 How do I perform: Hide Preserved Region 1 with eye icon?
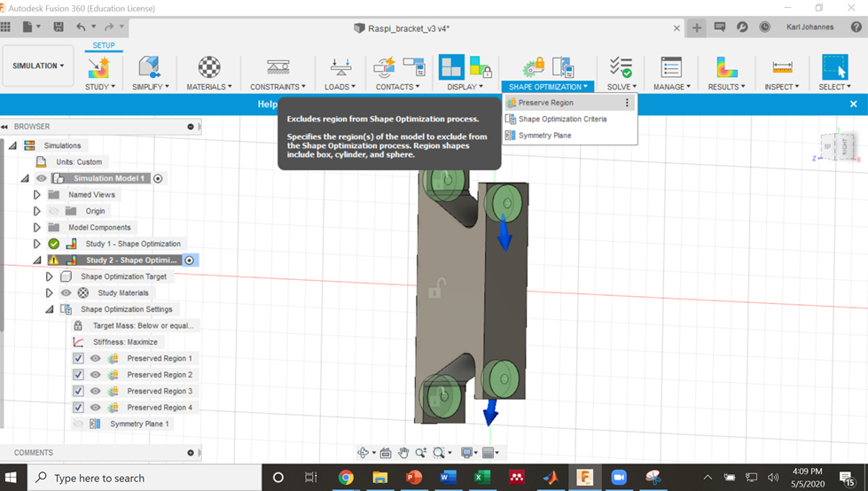click(95, 358)
